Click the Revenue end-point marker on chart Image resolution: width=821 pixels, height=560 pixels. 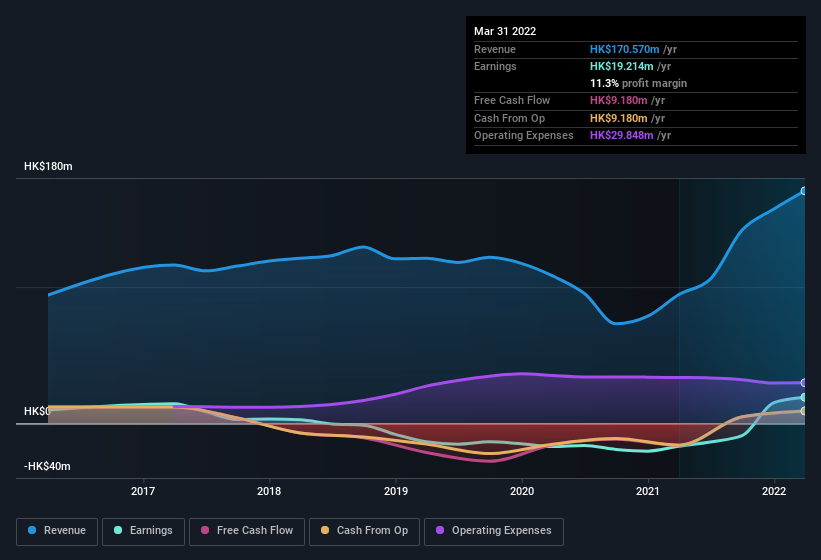[803, 191]
